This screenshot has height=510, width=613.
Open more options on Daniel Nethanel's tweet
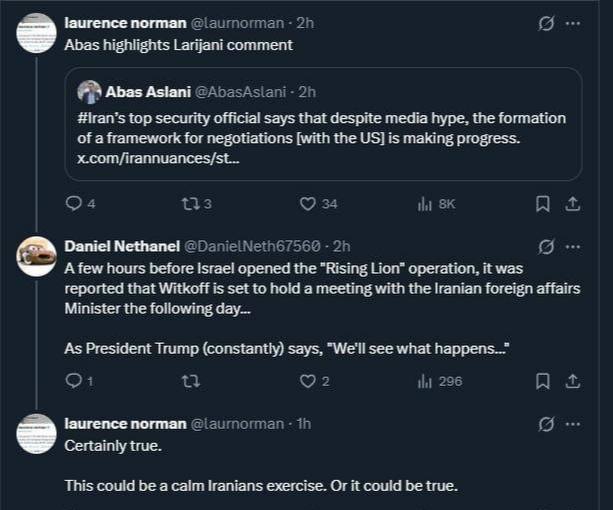point(573,246)
